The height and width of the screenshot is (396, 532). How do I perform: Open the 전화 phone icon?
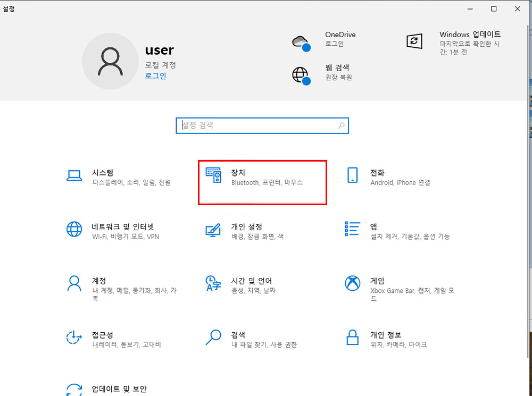[353, 175]
